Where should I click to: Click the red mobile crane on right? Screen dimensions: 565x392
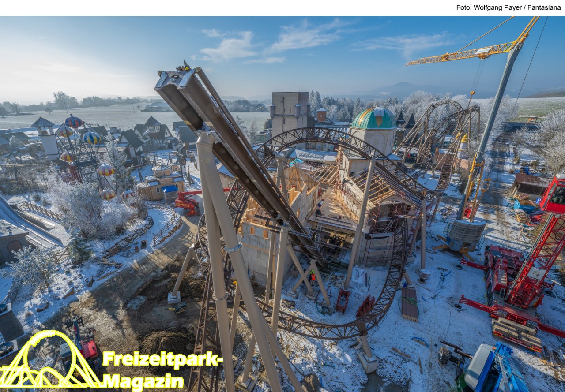521,273
